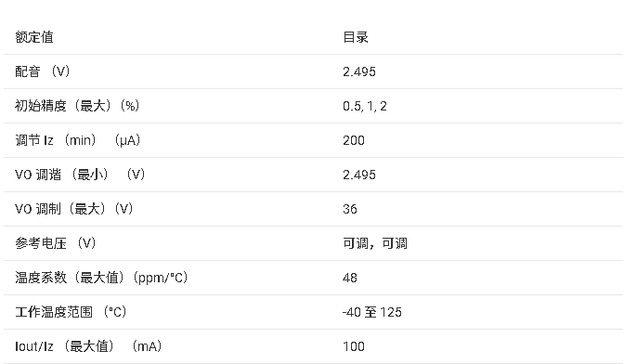This screenshot has width=624, height=364.
Task: Select the 参考电压 (V) label
Action: tap(56, 243)
